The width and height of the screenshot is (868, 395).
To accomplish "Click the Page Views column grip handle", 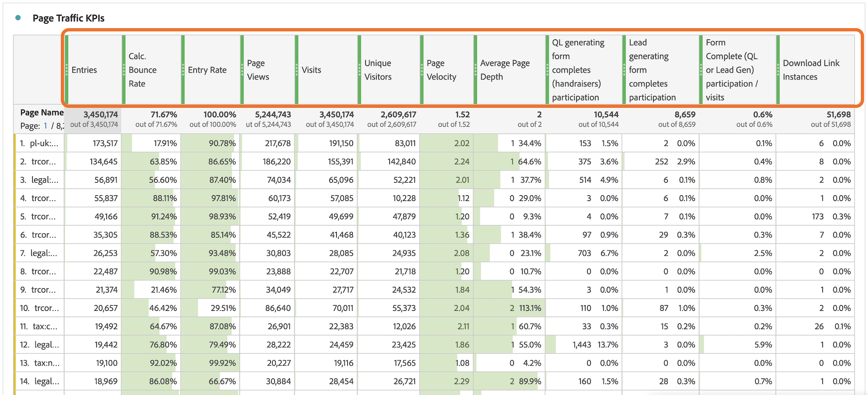I will tap(242, 69).
